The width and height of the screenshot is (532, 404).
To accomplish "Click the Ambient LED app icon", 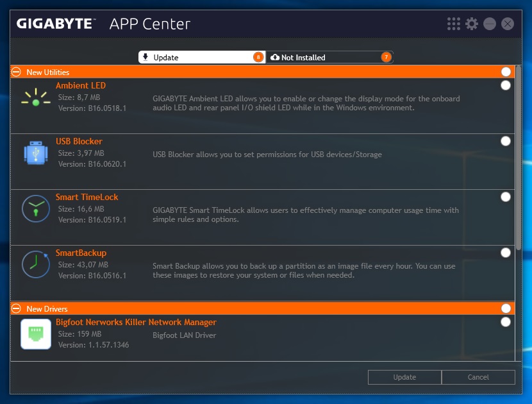I will (x=36, y=97).
